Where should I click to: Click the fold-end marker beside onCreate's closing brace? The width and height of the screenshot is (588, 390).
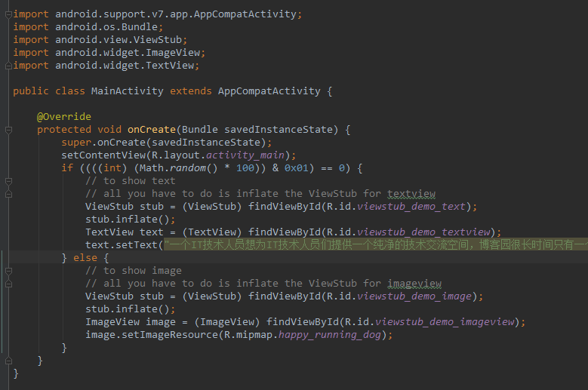[8, 361]
